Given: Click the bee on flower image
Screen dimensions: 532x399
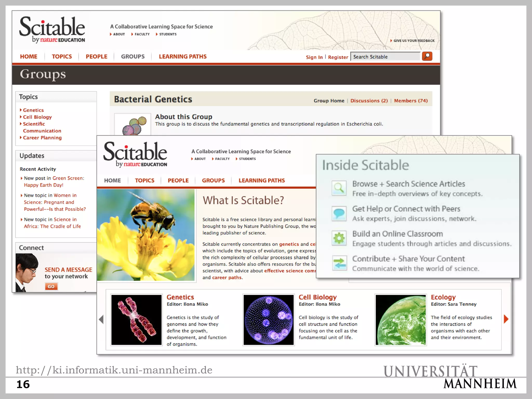Looking at the screenshot, I should [x=146, y=235].
